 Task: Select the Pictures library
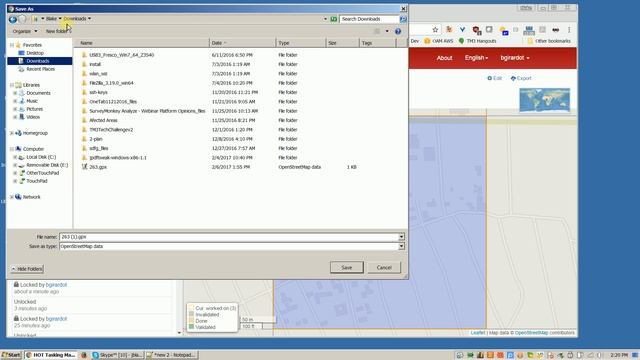click(34, 109)
